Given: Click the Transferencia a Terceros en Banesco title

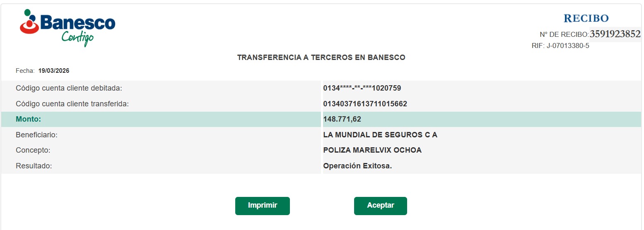Looking at the screenshot, I should (x=321, y=57).
